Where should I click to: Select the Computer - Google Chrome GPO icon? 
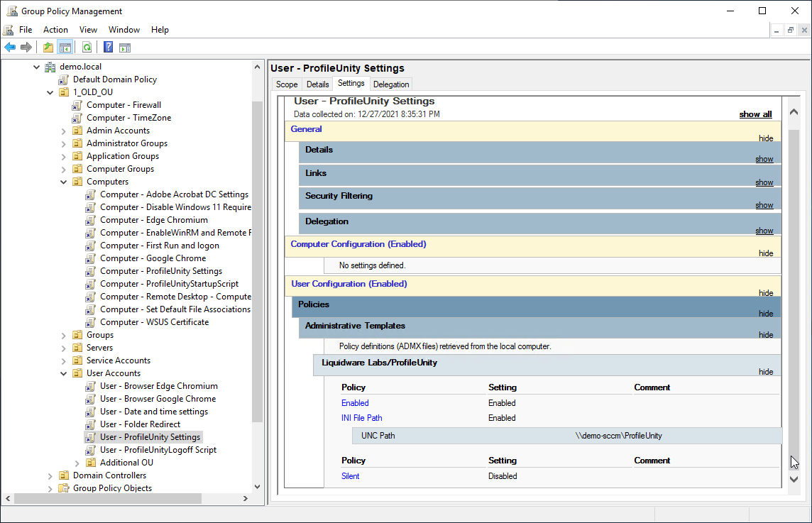[91, 258]
